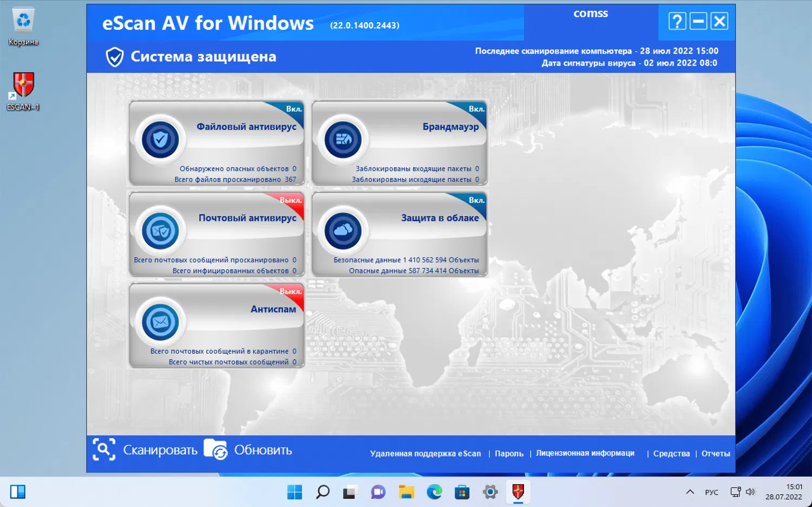The height and width of the screenshot is (507, 812).
Task: Open Settings gear in the taskbar
Action: point(490,492)
